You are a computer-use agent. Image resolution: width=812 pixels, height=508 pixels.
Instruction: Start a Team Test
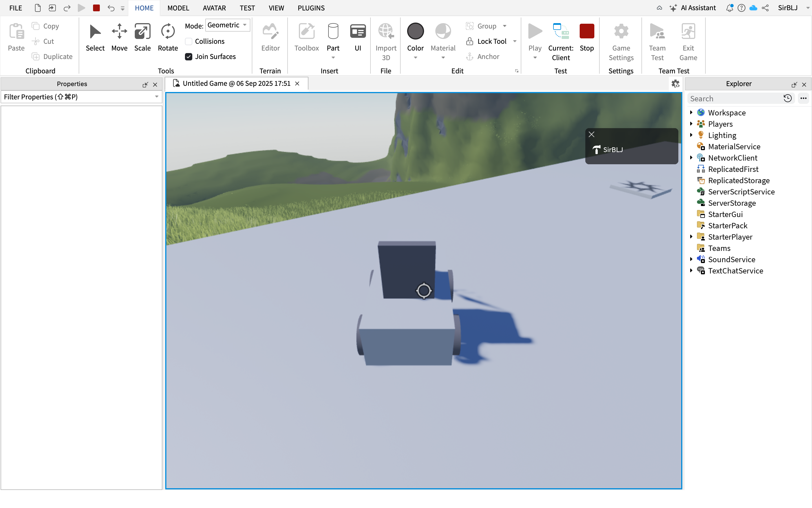pos(657,42)
